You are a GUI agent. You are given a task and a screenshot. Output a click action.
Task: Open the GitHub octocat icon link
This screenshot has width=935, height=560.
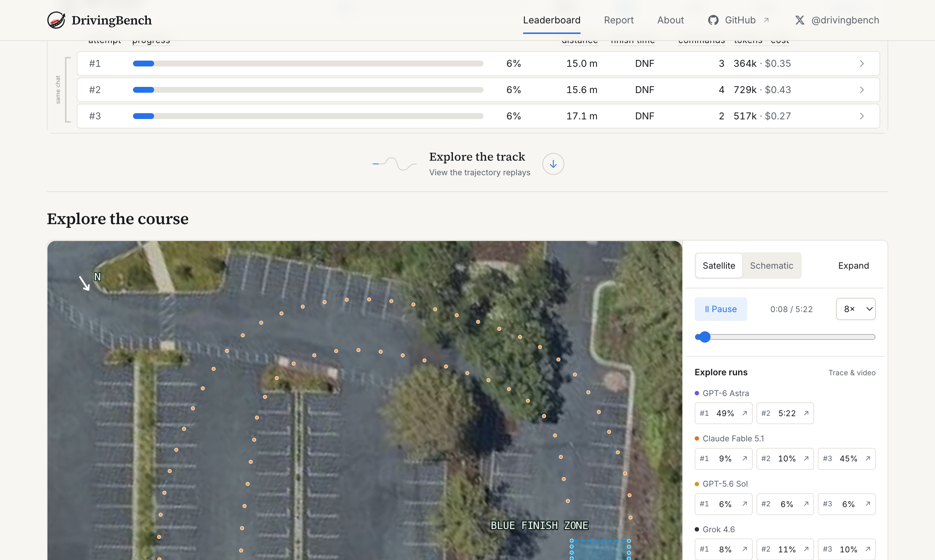click(x=713, y=20)
